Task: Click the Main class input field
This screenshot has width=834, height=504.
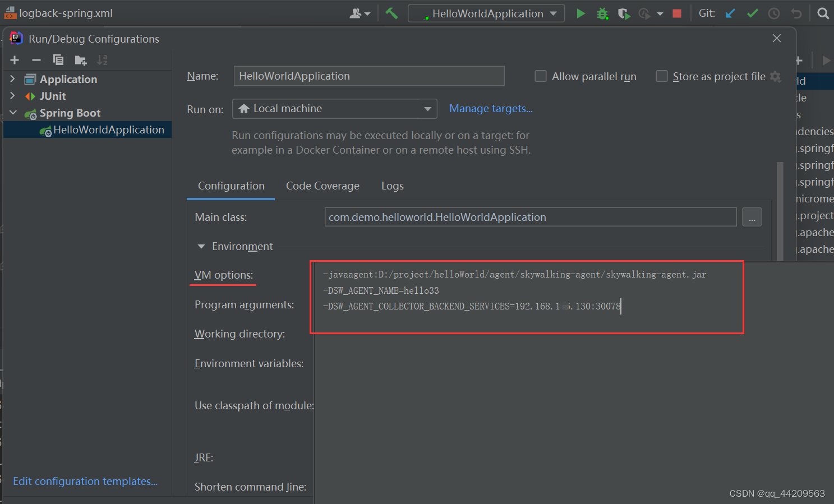Action: pos(531,217)
